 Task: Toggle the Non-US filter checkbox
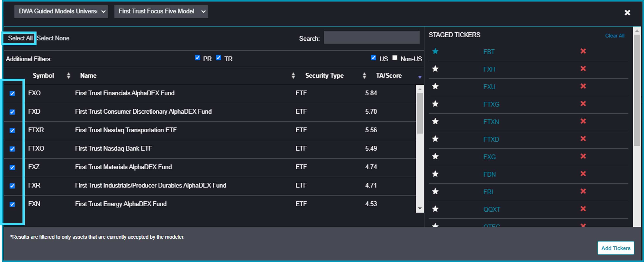pos(394,58)
